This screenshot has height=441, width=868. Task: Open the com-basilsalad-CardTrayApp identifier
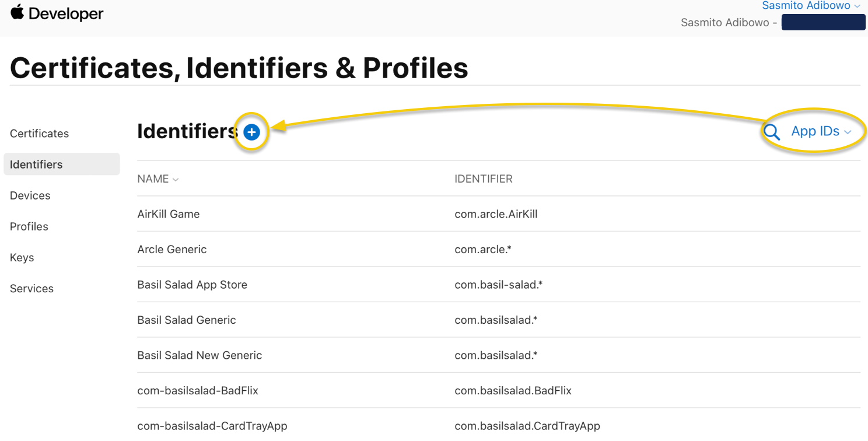pyautogui.click(x=212, y=426)
